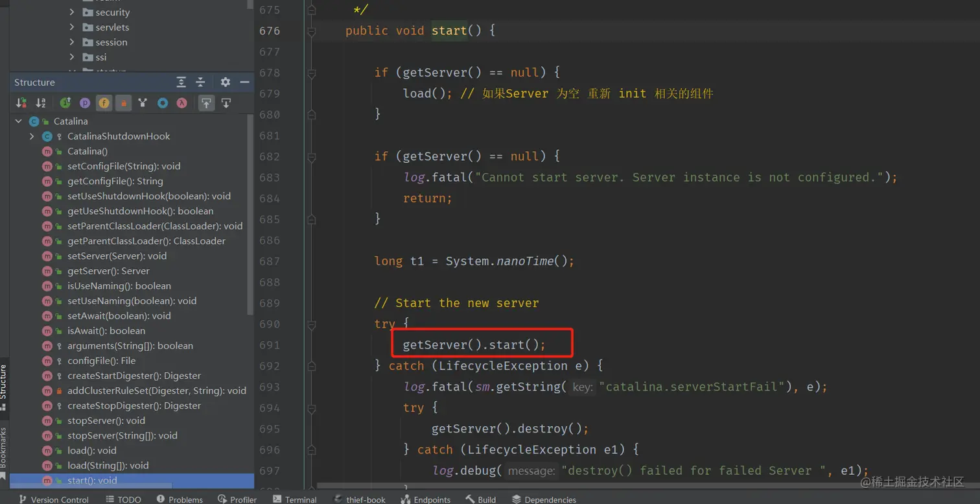
Task: Click the session folder icon
Action: pyautogui.click(x=88, y=42)
